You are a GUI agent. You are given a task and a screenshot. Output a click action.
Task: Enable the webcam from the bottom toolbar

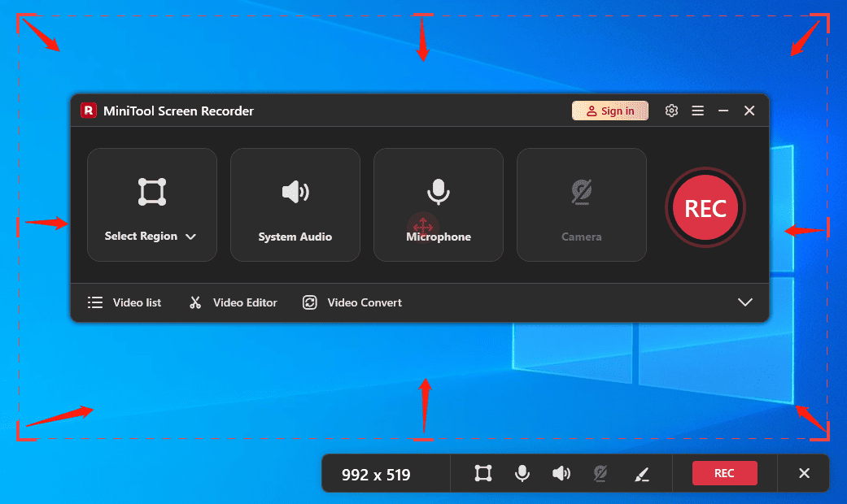click(x=600, y=473)
